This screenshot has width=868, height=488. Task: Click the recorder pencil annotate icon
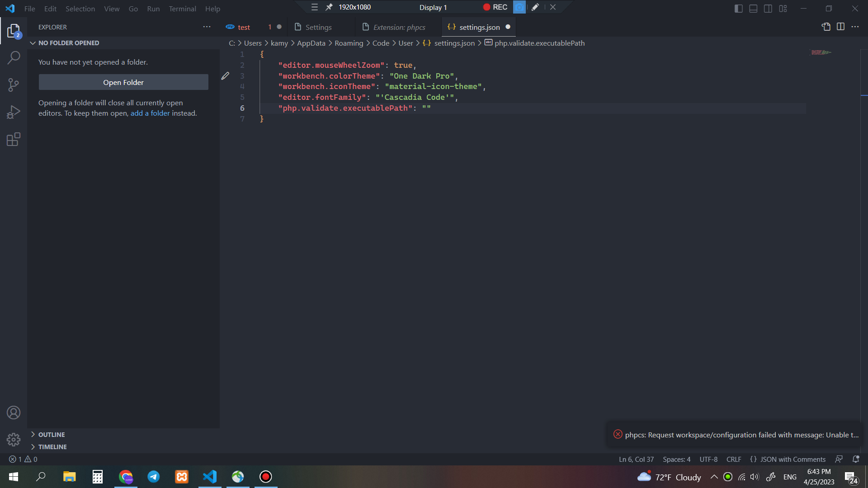pyautogui.click(x=535, y=7)
